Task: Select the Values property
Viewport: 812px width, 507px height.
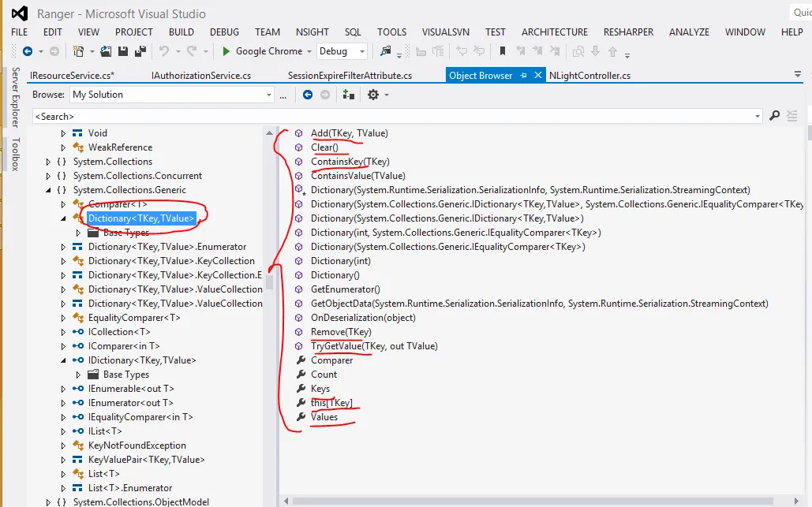Action: point(324,417)
